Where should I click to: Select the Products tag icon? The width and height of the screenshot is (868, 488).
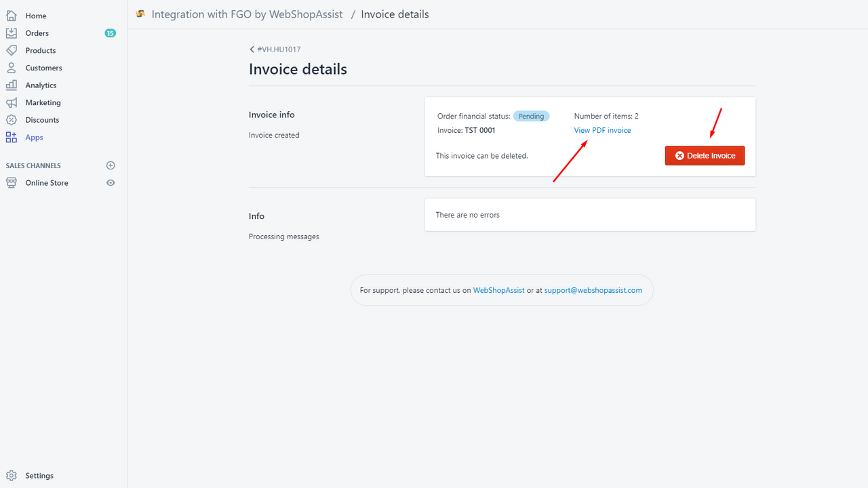click(11, 50)
